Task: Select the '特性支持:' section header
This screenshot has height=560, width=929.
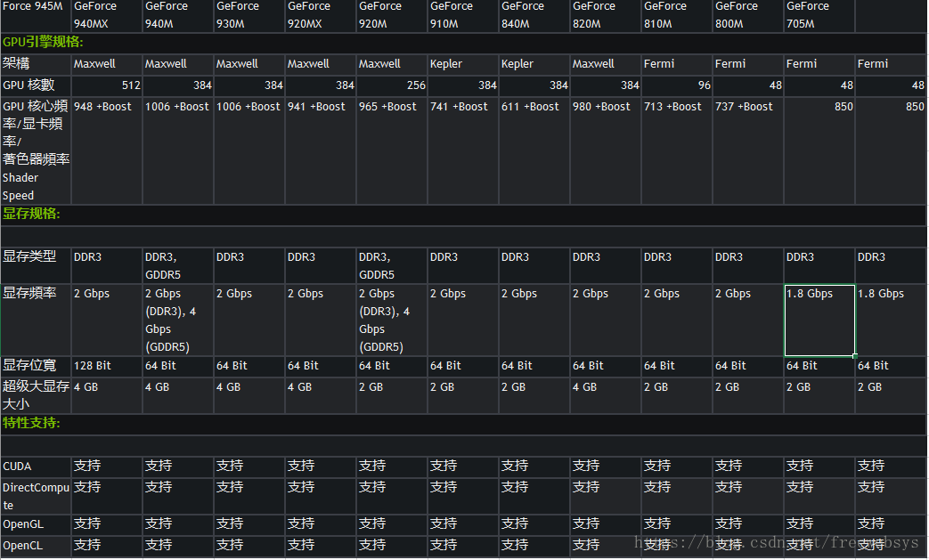Action: point(31,423)
